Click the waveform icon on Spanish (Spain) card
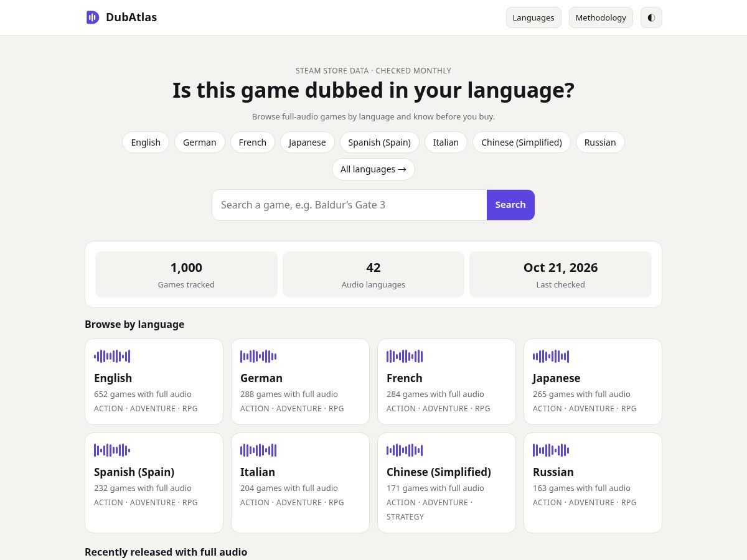Screen dimensions: 747x560 [112, 450]
